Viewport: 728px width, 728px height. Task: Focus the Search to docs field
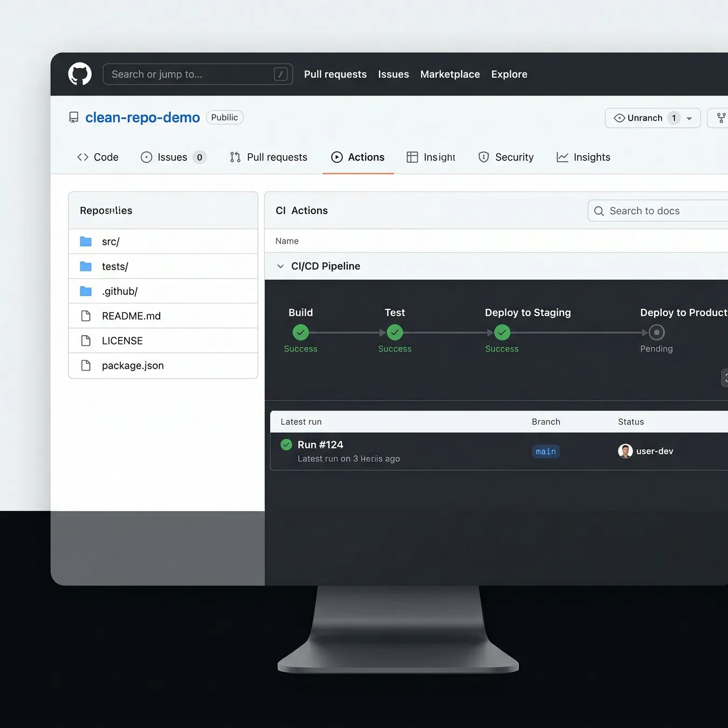tap(658, 211)
